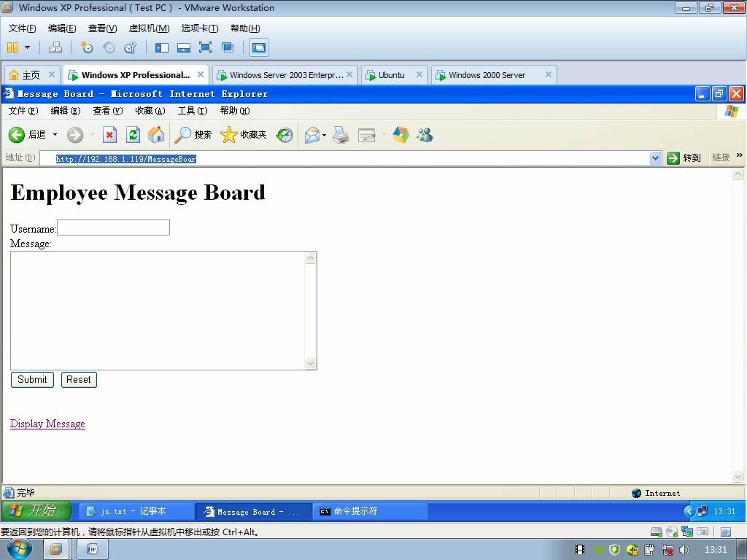The height and width of the screenshot is (560, 747).
Task: Click the send Ctrl+Alt+Del toolbar icon
Action: pos(55,47)
